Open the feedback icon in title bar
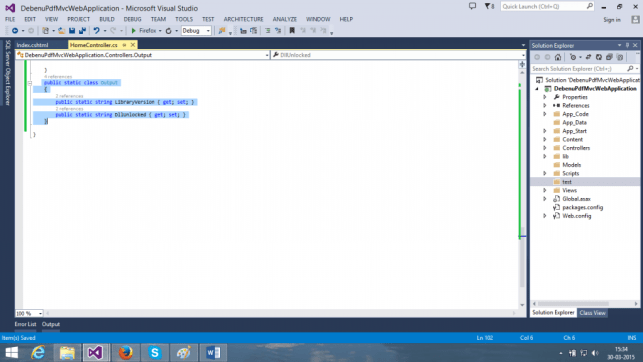The height and width of the screenshot is (362, 643). pyautogui.click(x=472, y=6)
